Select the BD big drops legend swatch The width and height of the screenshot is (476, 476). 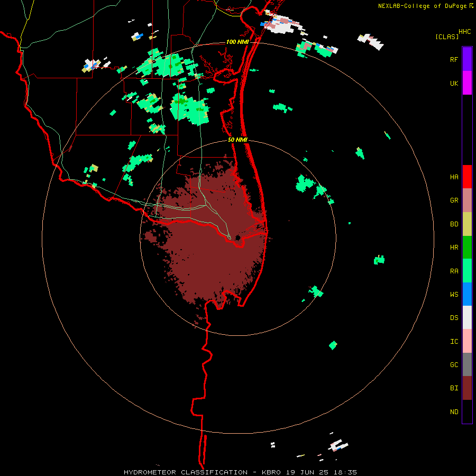click(x=467, y=224)
